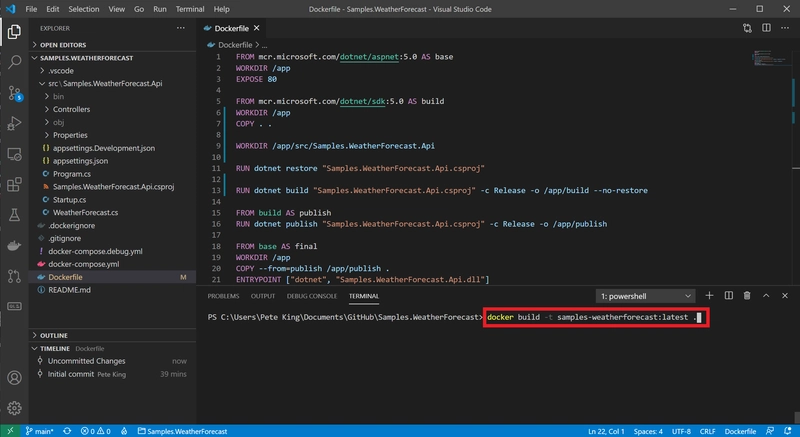Screen dimensions: 800x437
Task: Open the Search view in activity bar
Action: (14, 62)
